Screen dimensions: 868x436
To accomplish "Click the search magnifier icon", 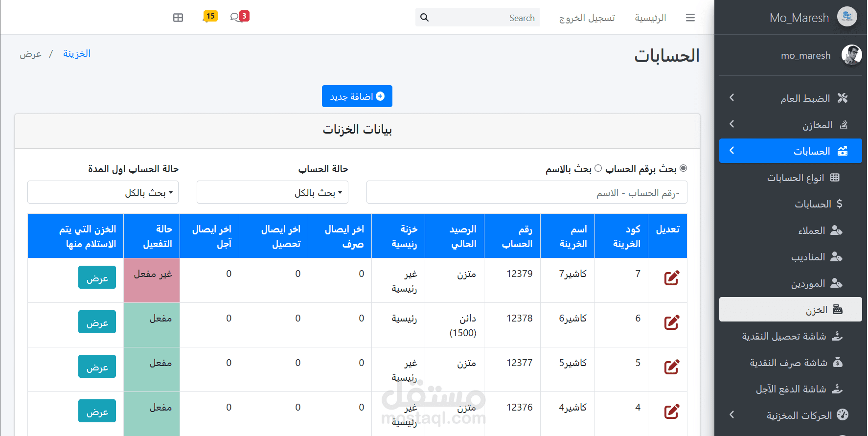I will (424, 18).
